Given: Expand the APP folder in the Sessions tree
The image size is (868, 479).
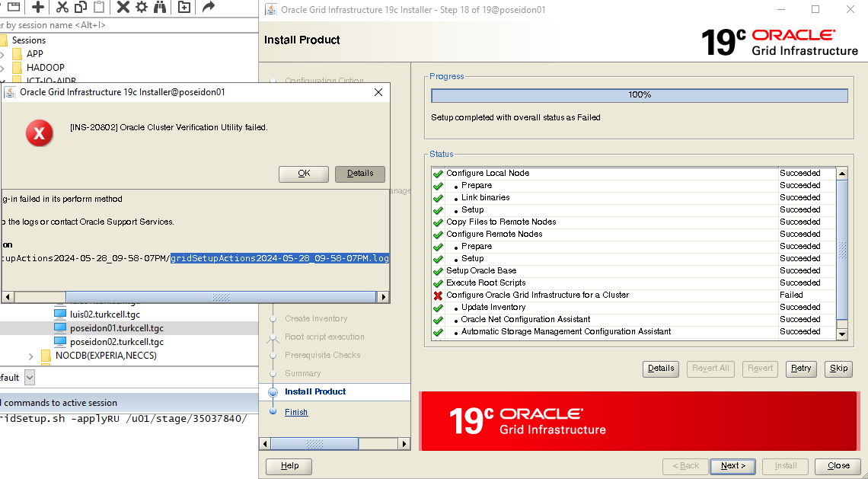Looking at the screenshot, I should [5, 53].
